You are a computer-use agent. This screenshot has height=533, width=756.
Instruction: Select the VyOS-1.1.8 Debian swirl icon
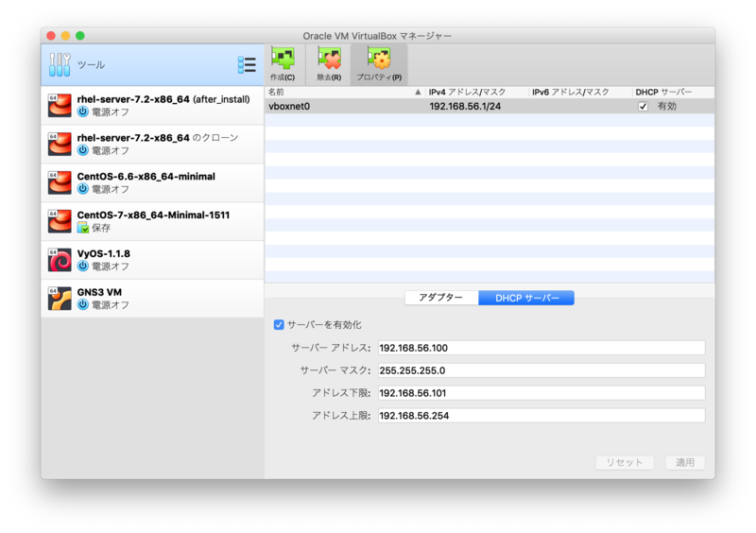60,260
